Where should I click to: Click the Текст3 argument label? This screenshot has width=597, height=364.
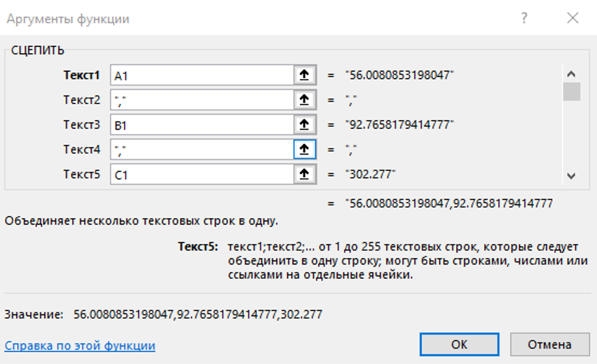pos(82,124)
